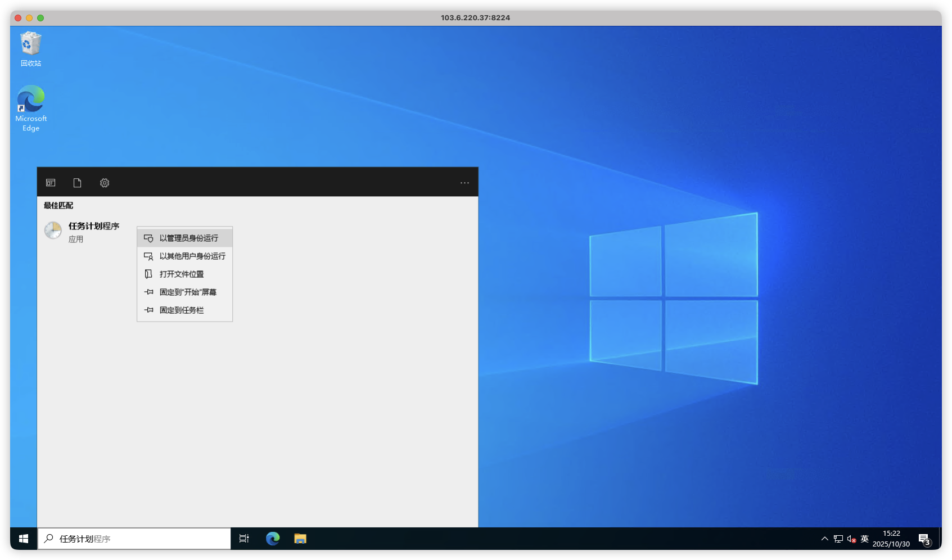Pin app with 固定到"开始"屏幕 option

coord(187,292)
